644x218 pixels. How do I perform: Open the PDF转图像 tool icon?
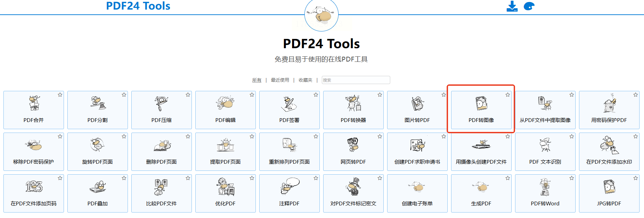pos(481,103)
